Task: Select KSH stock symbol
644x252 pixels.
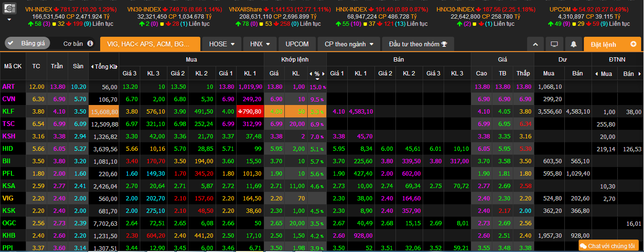Action: click(9, 136)
